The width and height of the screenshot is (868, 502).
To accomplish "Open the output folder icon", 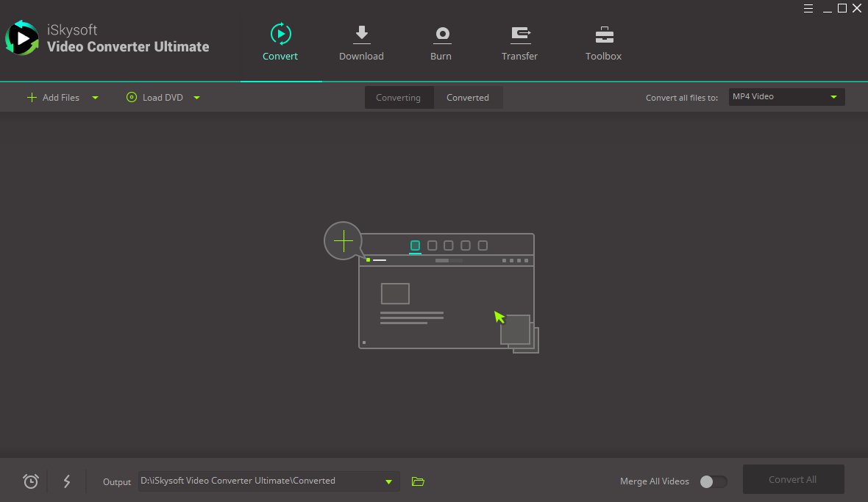I will [418, 481].
